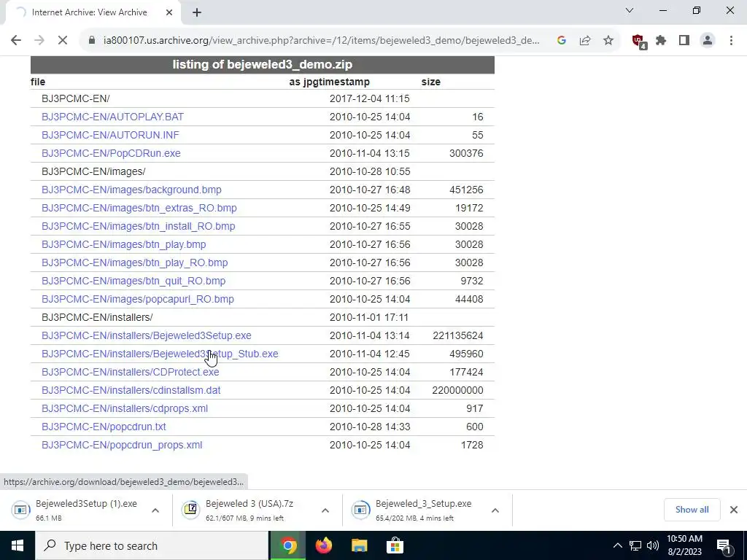Toggle the browser side panel

tap(684, 41)
